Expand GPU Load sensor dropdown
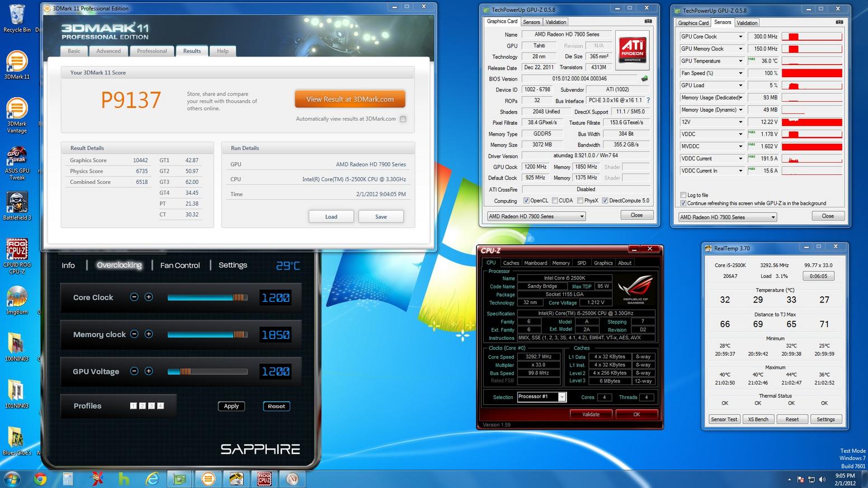Viewport: 868px width, 488px height. (x=740, y=86)
